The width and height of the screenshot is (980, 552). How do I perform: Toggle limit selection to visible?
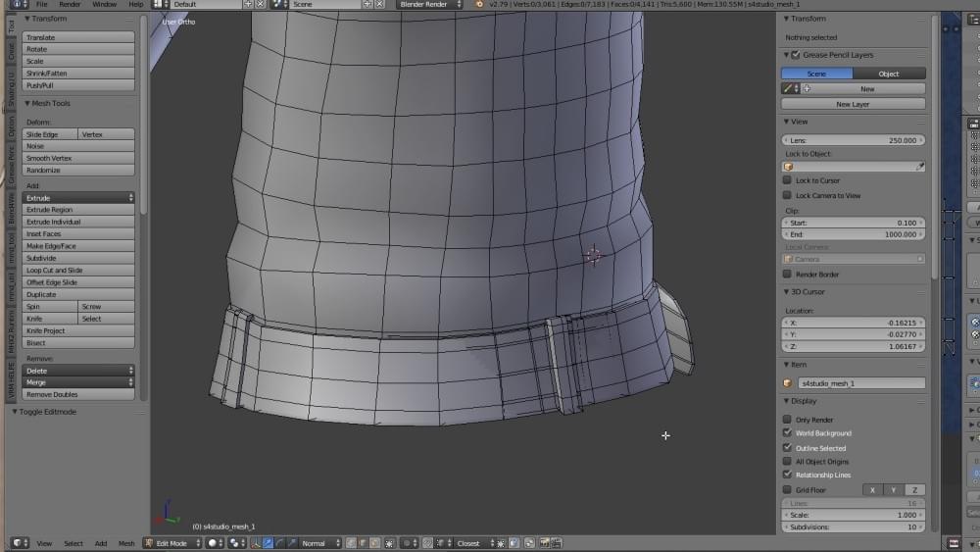(x=389, y=542)
